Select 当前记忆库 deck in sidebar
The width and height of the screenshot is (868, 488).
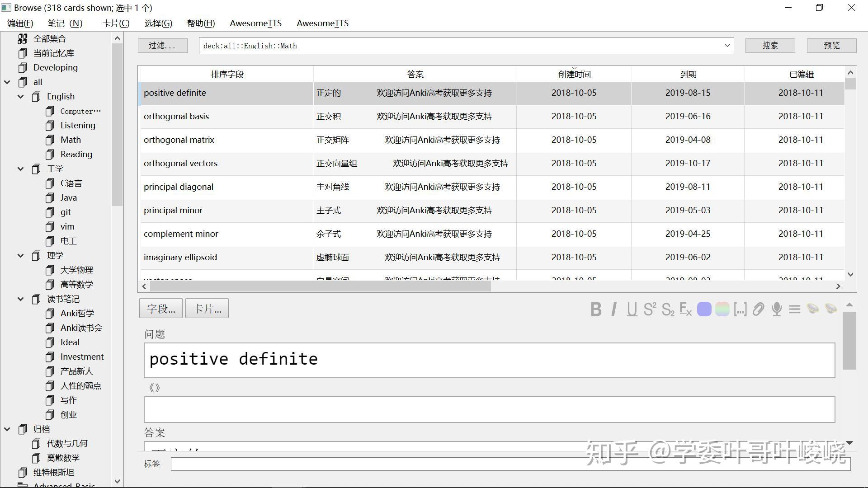[x=53, y=53]
